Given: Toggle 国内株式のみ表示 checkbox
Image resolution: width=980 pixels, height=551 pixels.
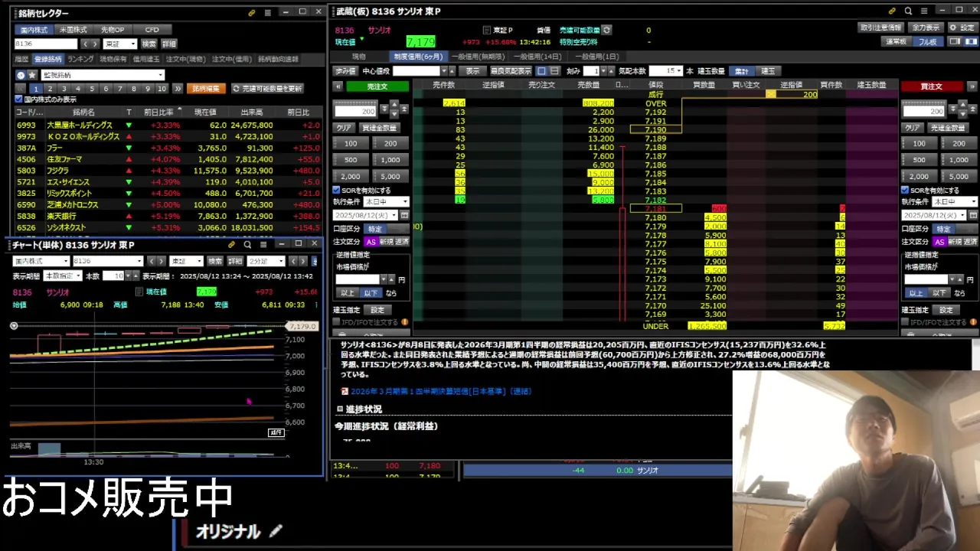Looking at the screenshot, I should [19, 99].
